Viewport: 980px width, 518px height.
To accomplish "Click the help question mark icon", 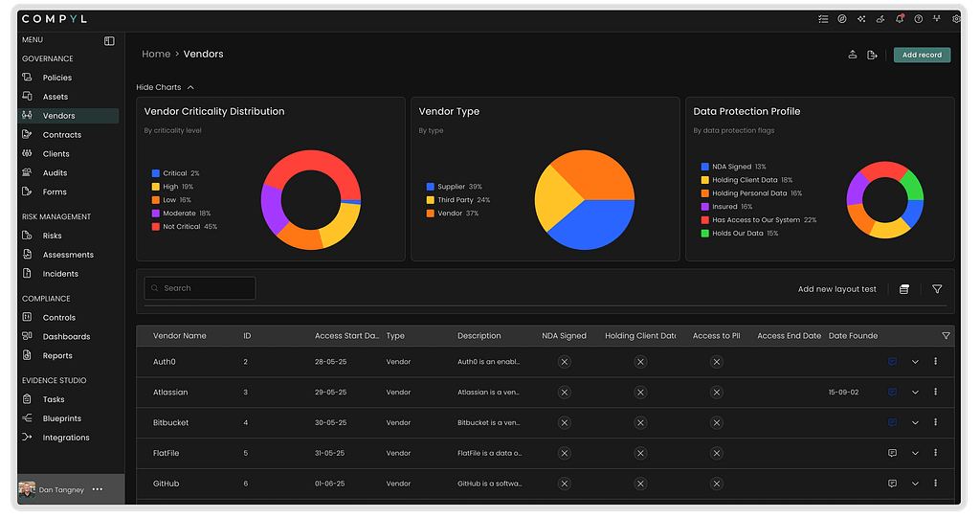I will [x=918, y=18].
